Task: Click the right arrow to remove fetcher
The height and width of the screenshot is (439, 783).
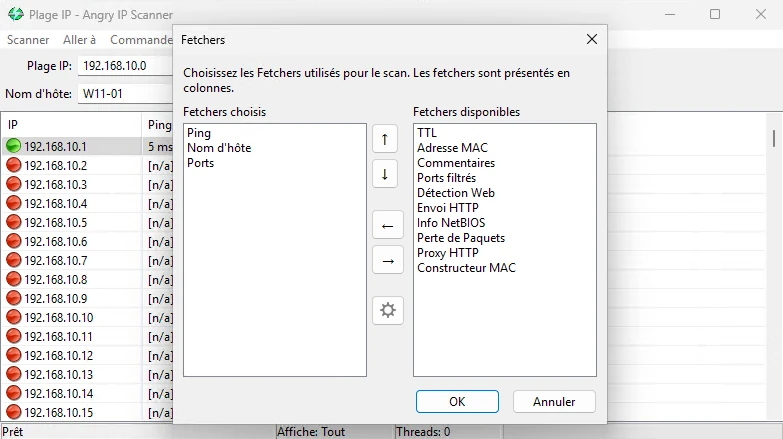Action: (x=387, y=260)
